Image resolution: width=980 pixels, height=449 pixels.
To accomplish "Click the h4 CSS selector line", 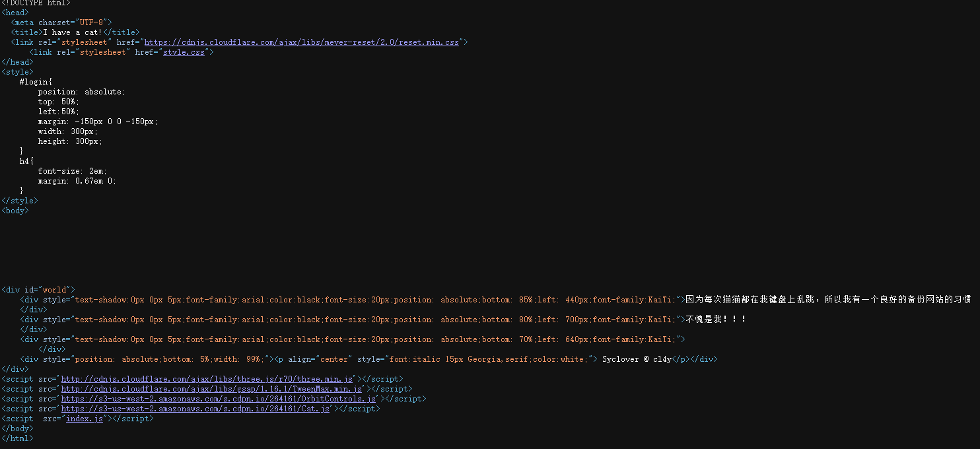I will coord(26,161).
